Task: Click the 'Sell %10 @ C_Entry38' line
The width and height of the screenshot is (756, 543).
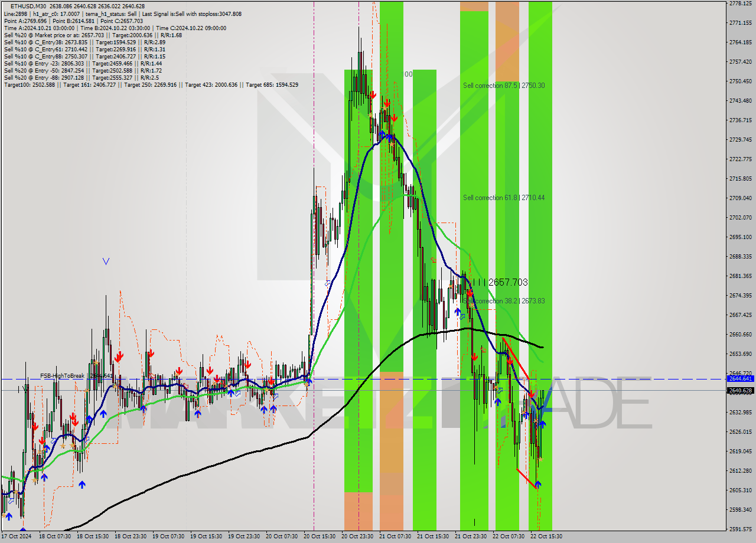Action: click(84, 42)
